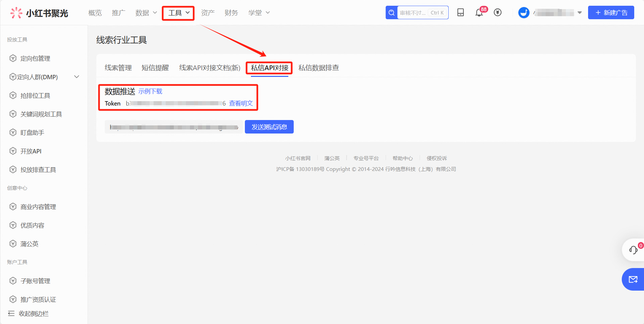
Task: Click the yuan currency icon
Action: [x=497, y=12]
